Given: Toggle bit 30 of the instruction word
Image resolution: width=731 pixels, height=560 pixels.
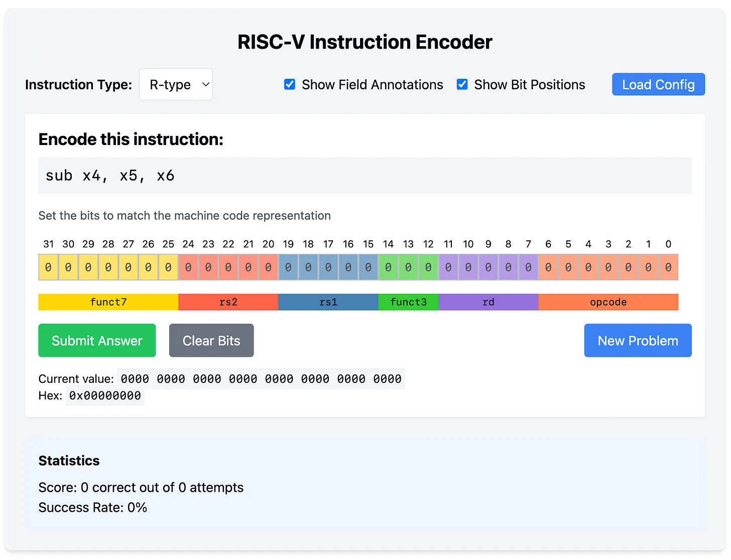Looking at the screenshot, I should pos(68,267).
